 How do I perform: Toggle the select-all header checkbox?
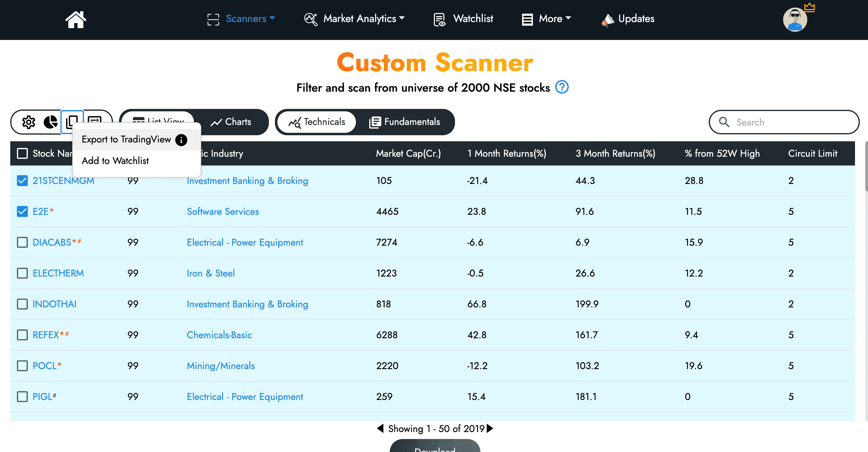[x=22, y=153]
